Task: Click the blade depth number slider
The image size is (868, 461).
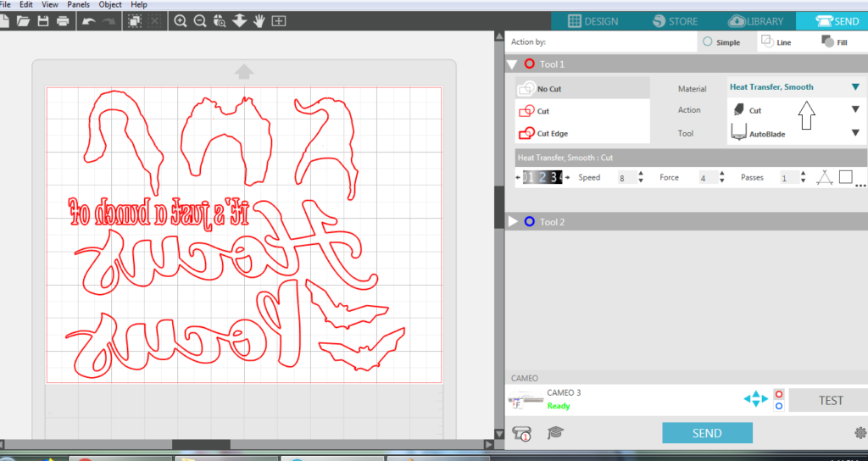Action: tap(542, 177)
